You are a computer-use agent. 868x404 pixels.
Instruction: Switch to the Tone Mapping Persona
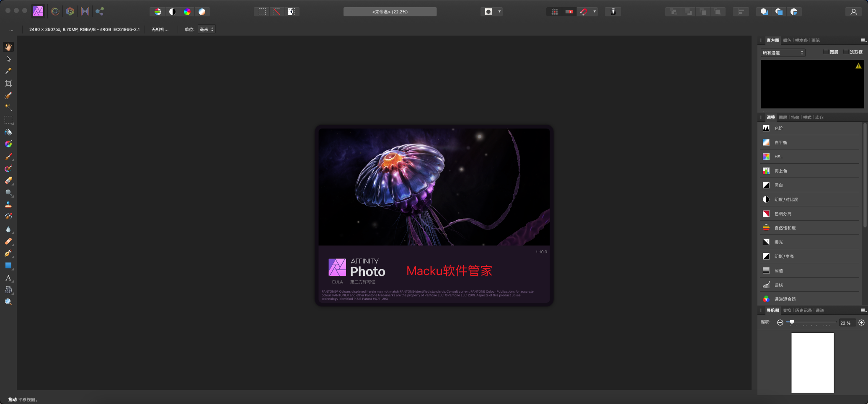[85, 11]
